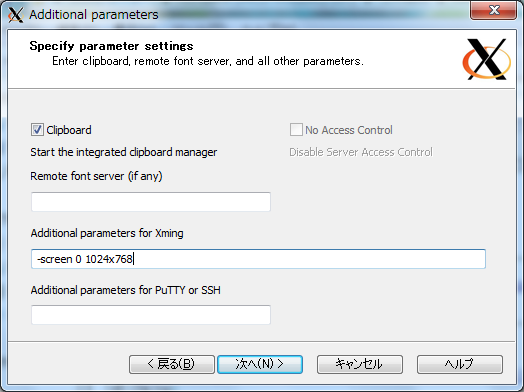The width and height of the screenshot is (524, 392).
Task: Click the Disable Server Access Control text
Action: 361,152
